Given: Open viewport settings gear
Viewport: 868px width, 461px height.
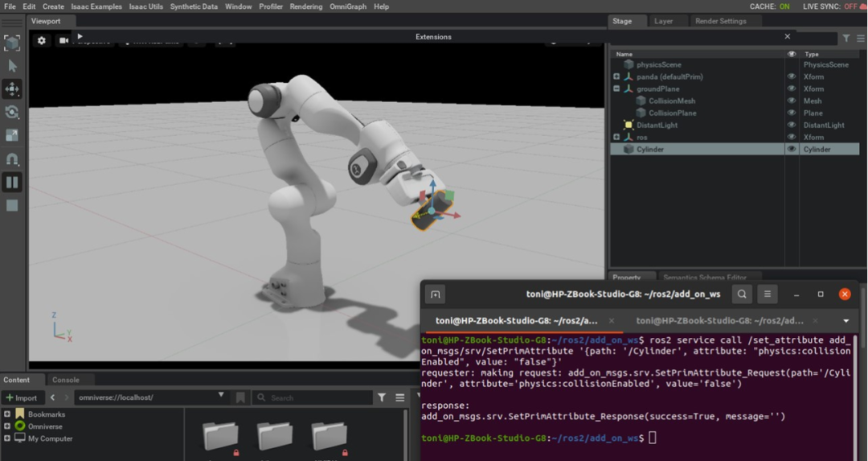Looking at the screenshot, I should [42, 40].
